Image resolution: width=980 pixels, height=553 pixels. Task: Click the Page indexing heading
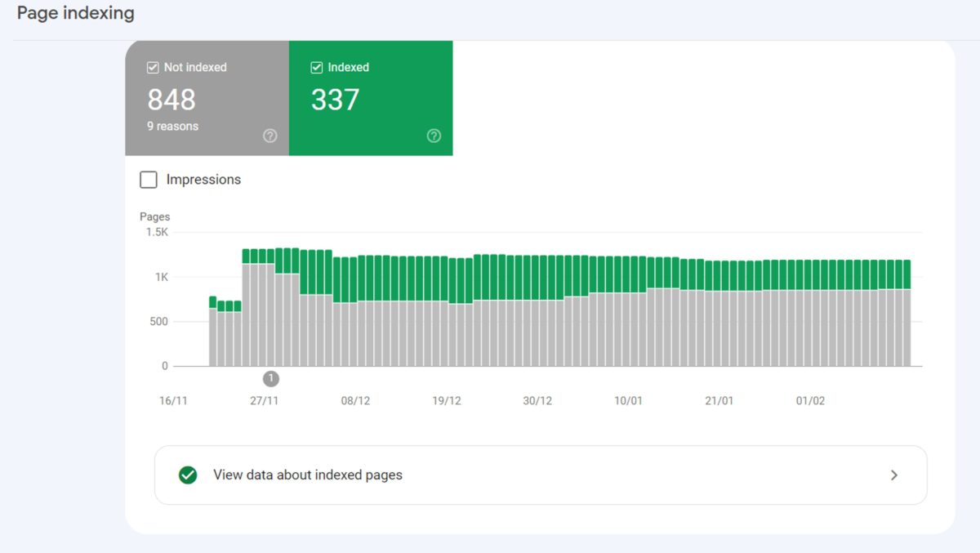pos(75,14)
